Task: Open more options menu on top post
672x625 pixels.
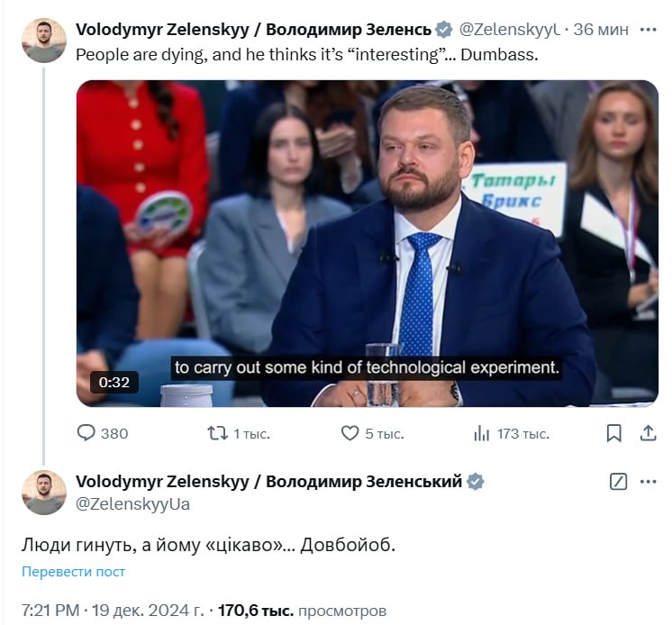Action: pyautogui.click(x=647, y=29)
